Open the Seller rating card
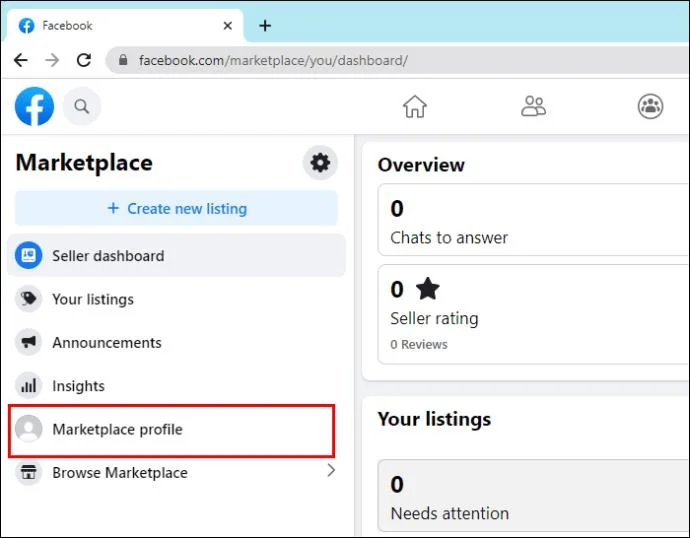Image resolution: width=690 pixels, height=538 pixels. [x=534, y=315]
